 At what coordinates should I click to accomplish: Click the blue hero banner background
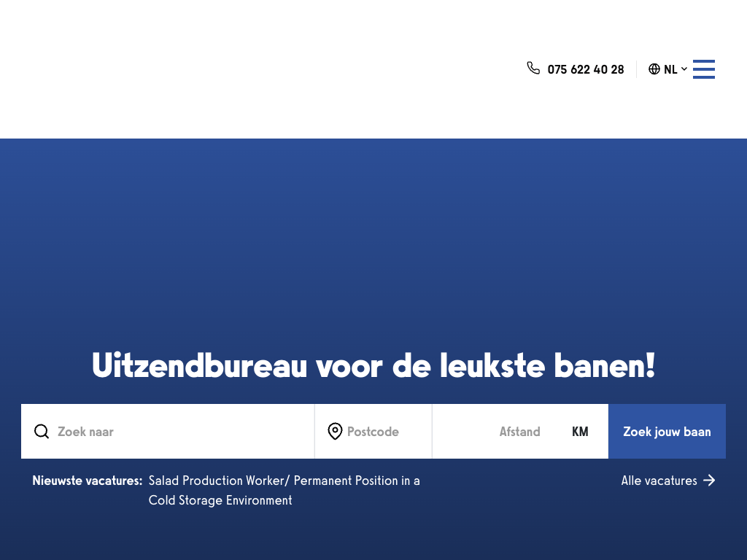373,241
